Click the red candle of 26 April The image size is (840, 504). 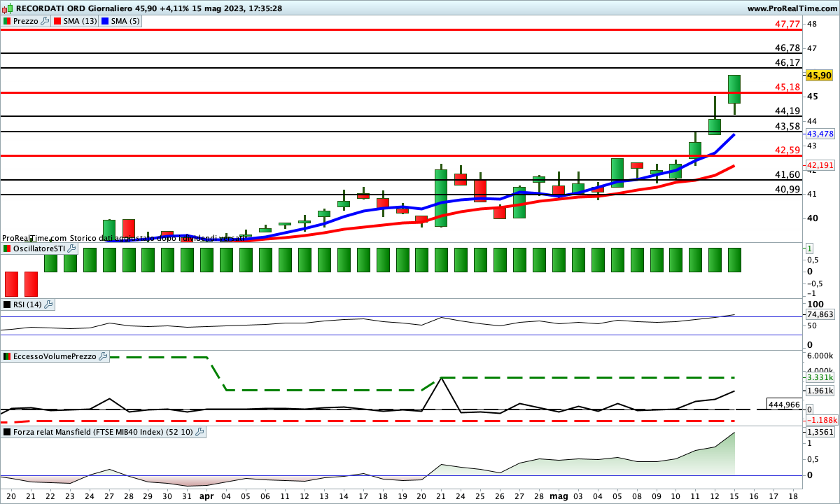coord(499,211)
